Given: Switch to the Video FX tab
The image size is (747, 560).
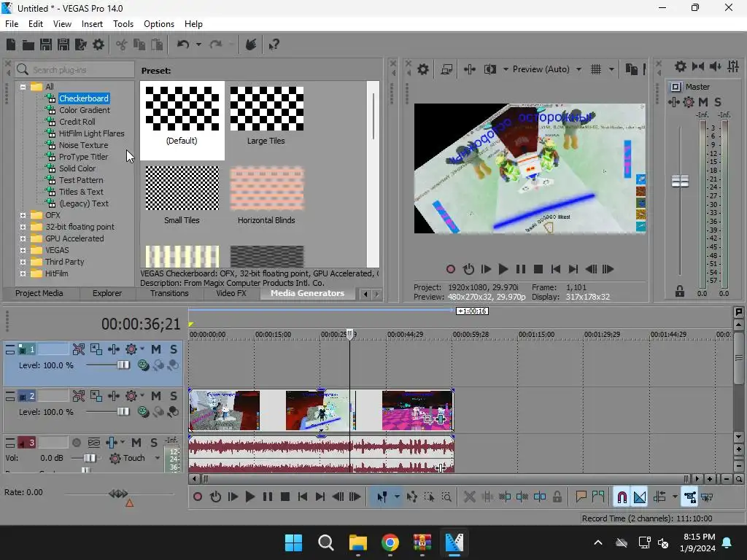Looking at the screenshot, I should click(231, 293).
